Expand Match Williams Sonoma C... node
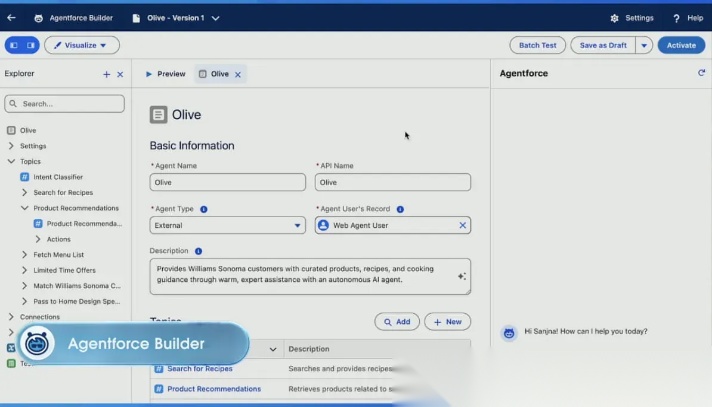 (x=25, y=285)
